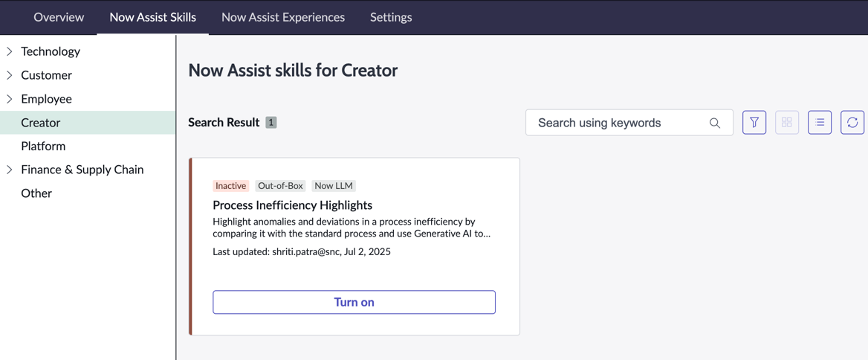Image resolution: width=868 pixels, height=360 pixels.
Task: Open Process Inefficiency Highlights card title
Action: coord(292,205)
